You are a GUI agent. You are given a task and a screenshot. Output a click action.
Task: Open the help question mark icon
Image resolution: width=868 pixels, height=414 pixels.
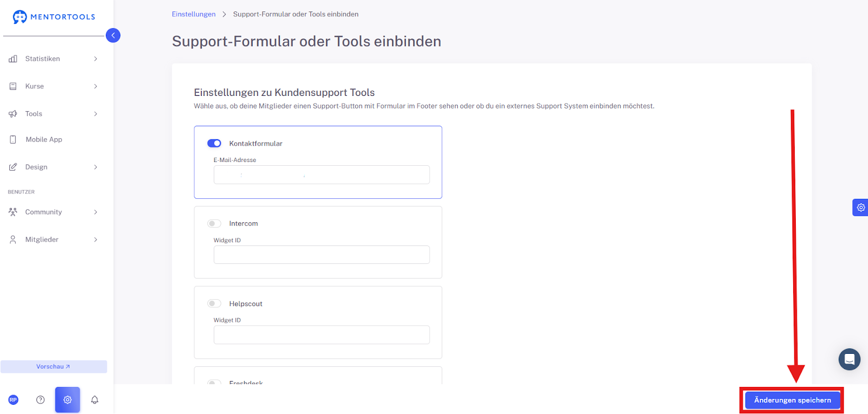pos(40,400)
